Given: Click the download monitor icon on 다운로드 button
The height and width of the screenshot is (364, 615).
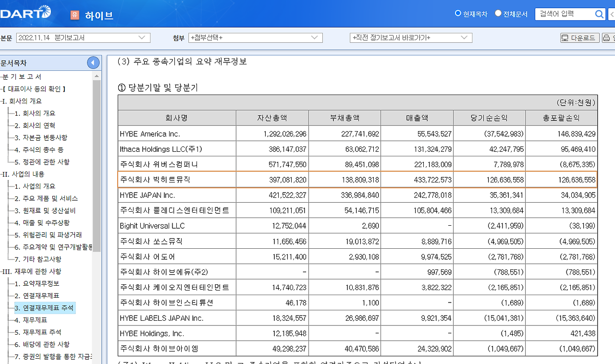Looking at the screenshot, I should click(x=566, y=37).
